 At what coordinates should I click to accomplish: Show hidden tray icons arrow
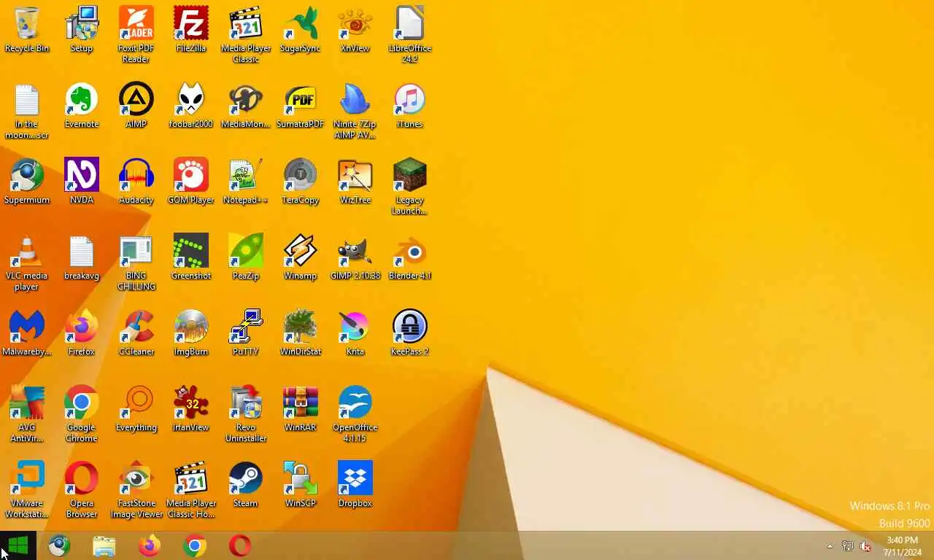point(830,546)
